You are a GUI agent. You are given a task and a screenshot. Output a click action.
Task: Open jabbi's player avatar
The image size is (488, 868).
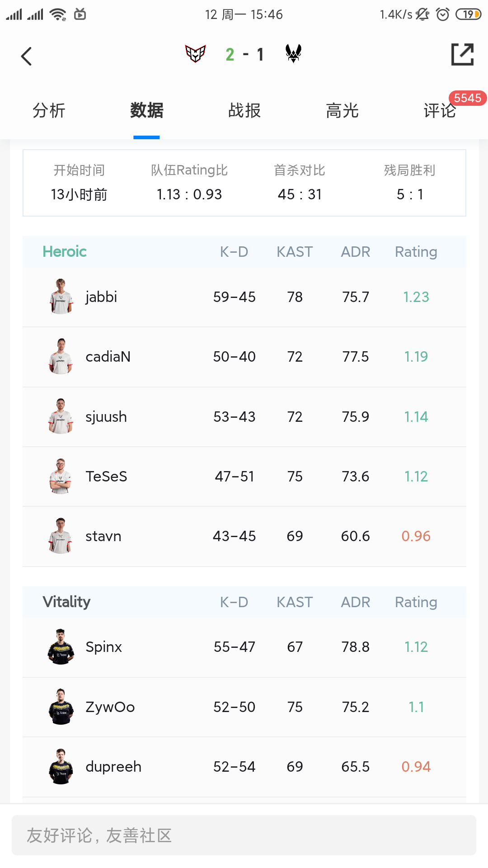coord(61,297)
